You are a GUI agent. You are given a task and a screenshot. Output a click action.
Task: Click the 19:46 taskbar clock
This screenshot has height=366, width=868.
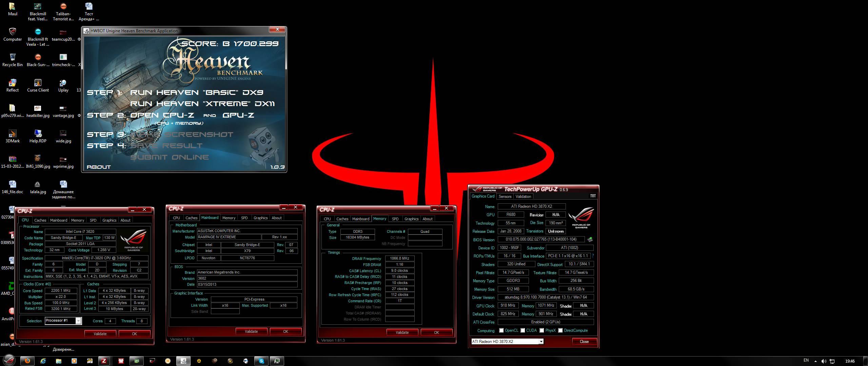850,361
